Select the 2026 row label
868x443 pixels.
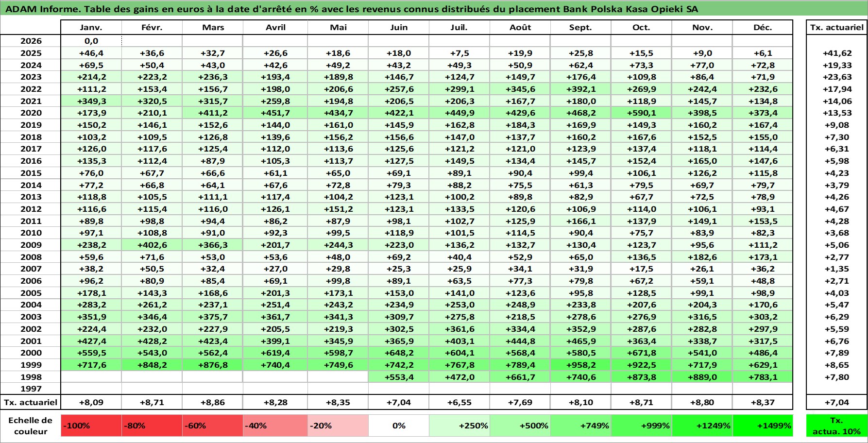coord(31,41)
